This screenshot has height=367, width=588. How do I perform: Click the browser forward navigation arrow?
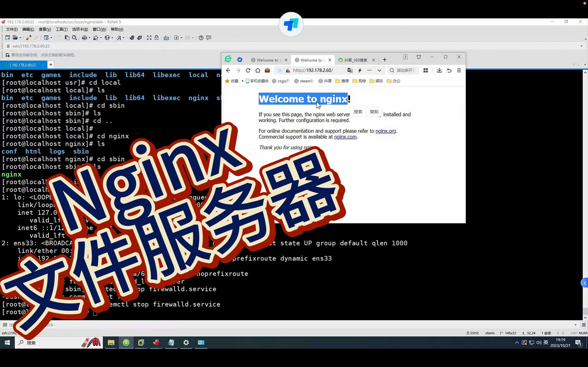[x=238, y=70]
